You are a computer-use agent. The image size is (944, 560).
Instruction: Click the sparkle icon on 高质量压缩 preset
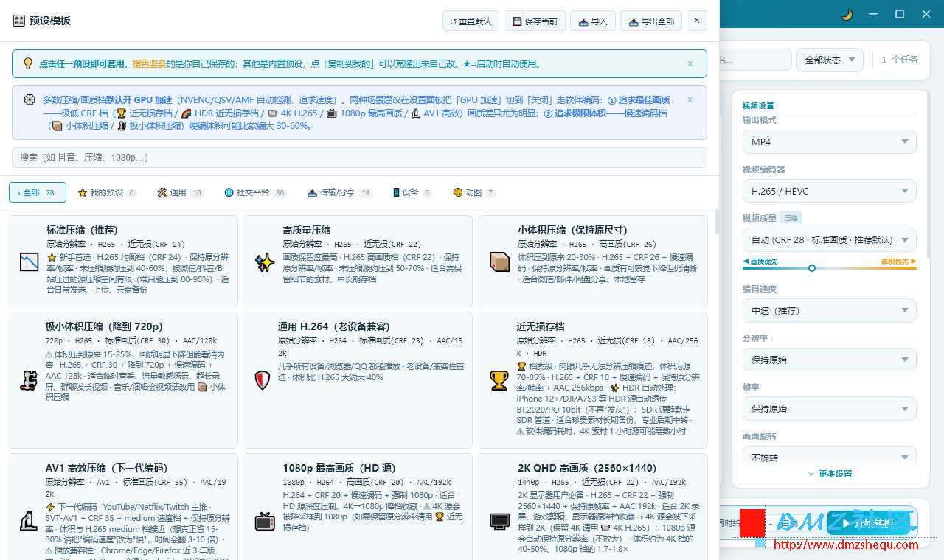tap(265, 262)
